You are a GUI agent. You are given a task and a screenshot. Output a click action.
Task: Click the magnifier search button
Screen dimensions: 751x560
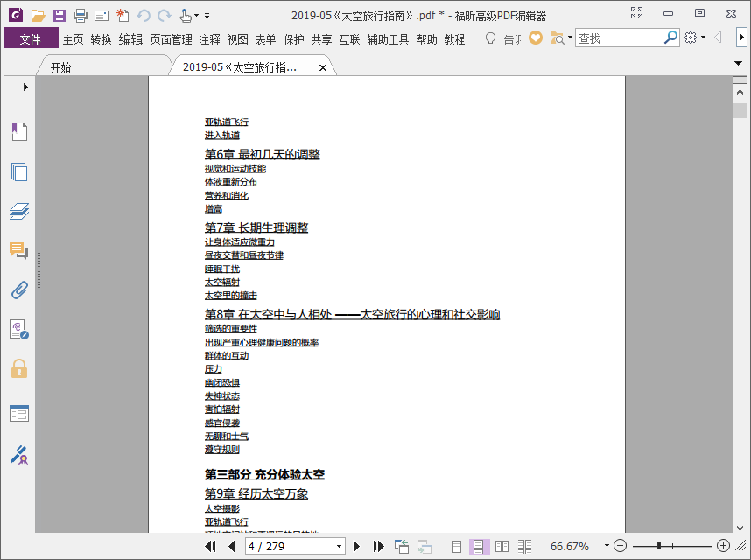point(670,38)
